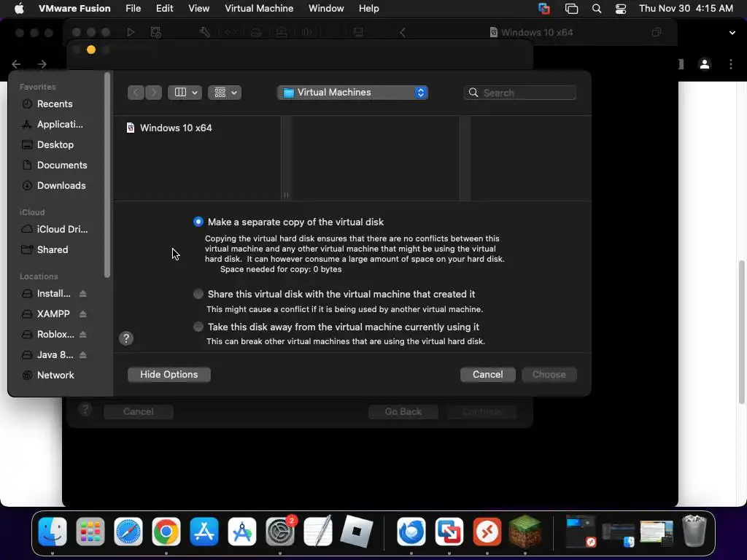Open Applications in sidebar
The height and width of the screenshot is (560, 747).
click(x=58, y=124)
